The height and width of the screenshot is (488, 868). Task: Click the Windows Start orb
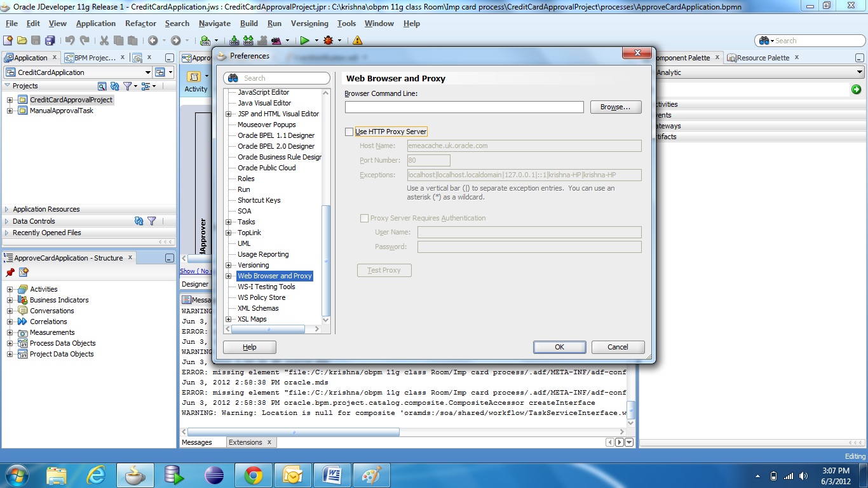point(17,475)
